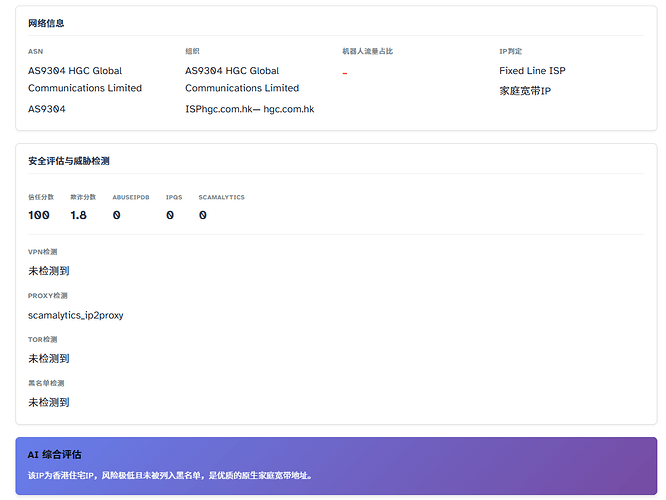Click the 组织 column label
Viewport: 666px width, 500px height.
click(x=192, y=51)
